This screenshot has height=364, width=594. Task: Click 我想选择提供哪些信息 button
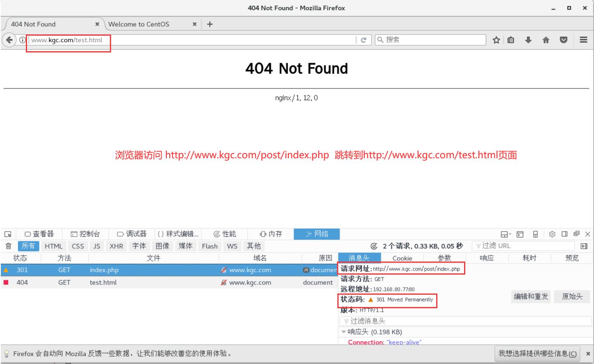pos(537,353)
